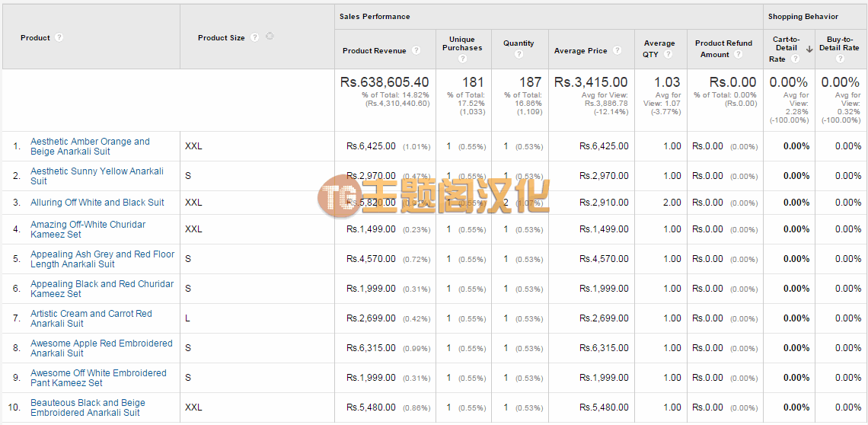
Task: Select total Quantity value 187
Action: [531, 82]
